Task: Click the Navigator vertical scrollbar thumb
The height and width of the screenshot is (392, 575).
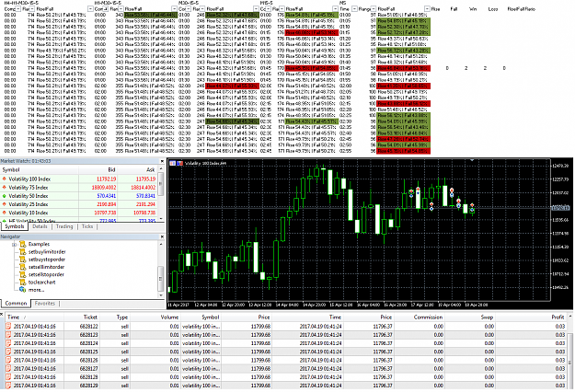Action: pyautogui.click(x=161, y=279)
